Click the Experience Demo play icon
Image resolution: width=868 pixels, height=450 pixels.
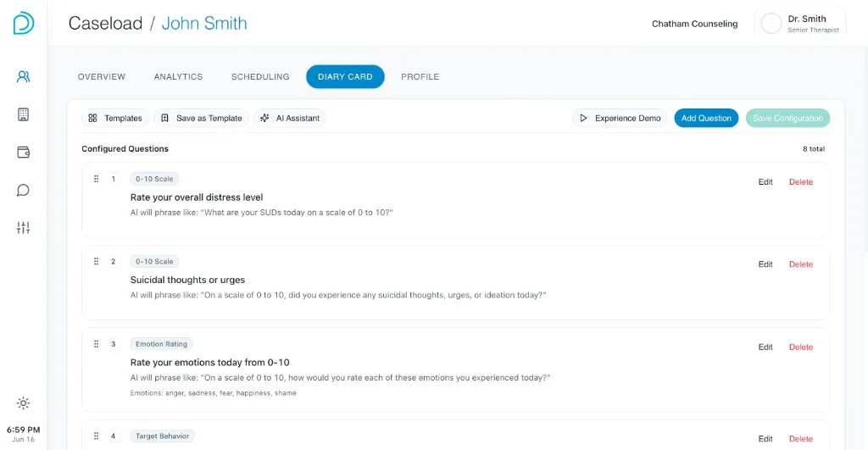(583, 118)
